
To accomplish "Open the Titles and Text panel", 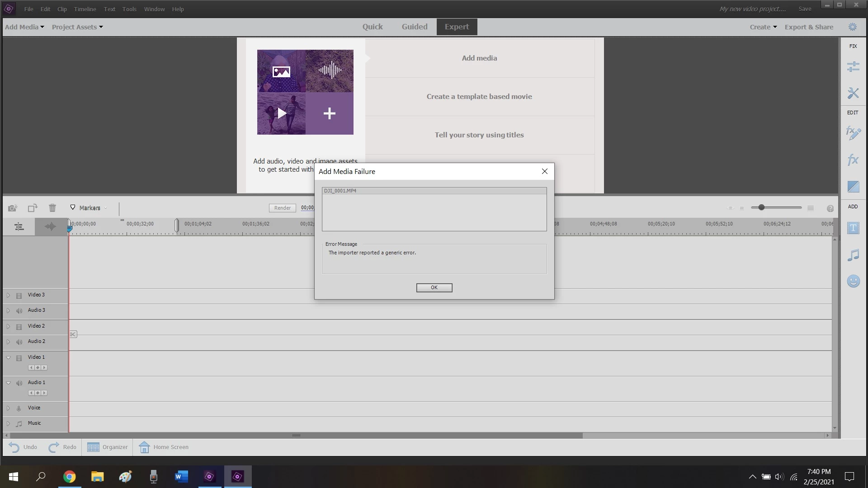I will tap(853, 228).
